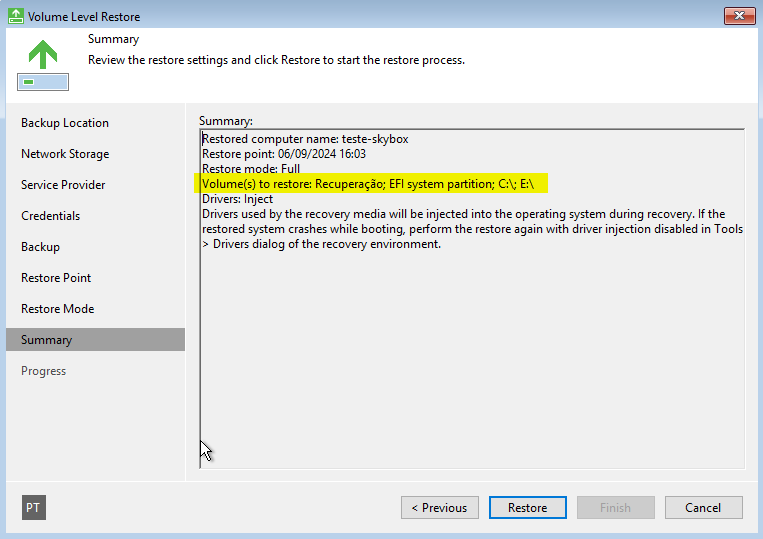Click the PT keyboard language indicator

click(x=34, y=507)
